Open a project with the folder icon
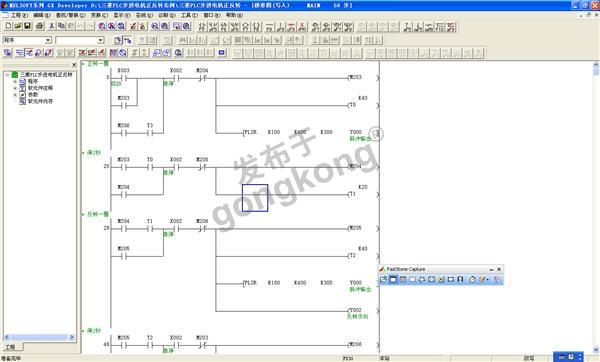 tap(18, 26)
